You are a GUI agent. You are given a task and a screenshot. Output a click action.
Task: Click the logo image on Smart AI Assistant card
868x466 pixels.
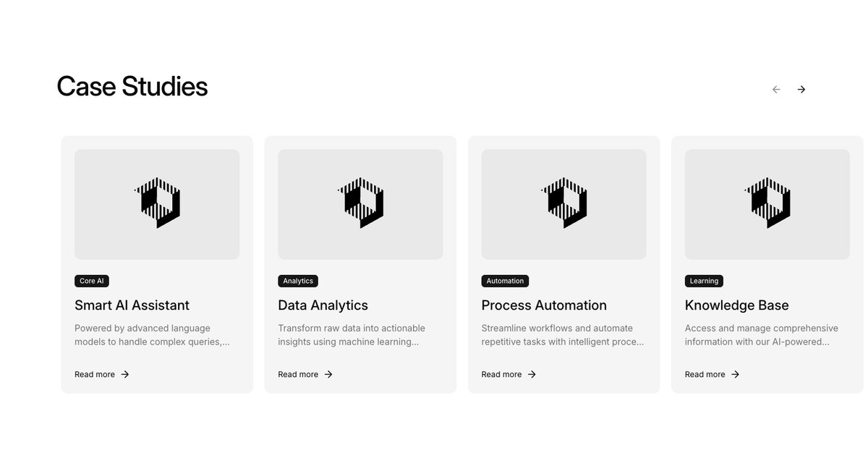[x=157, y=203]
